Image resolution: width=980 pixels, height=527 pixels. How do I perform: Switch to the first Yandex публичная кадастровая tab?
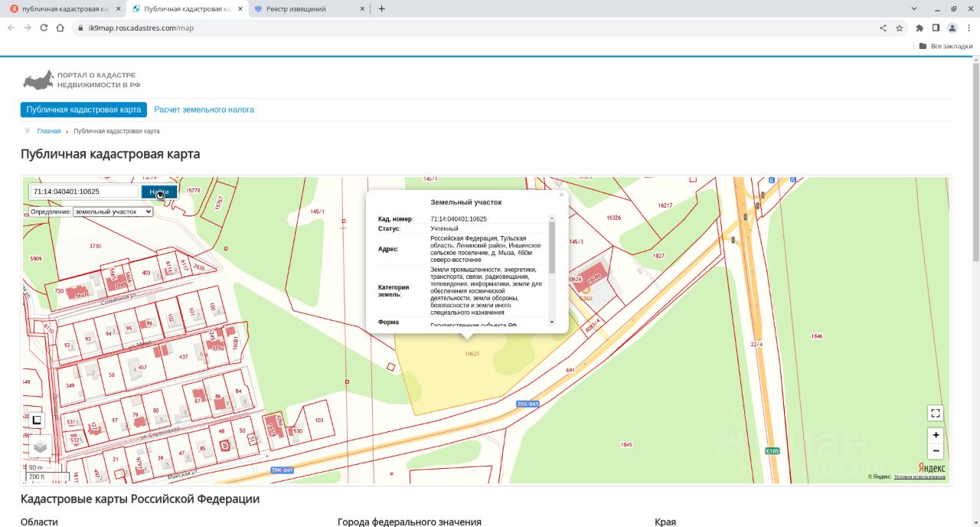tap(63, 8)
